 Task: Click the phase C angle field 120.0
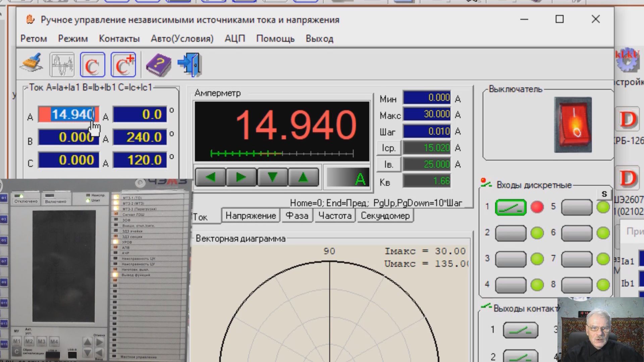click(x=140, y=160)
